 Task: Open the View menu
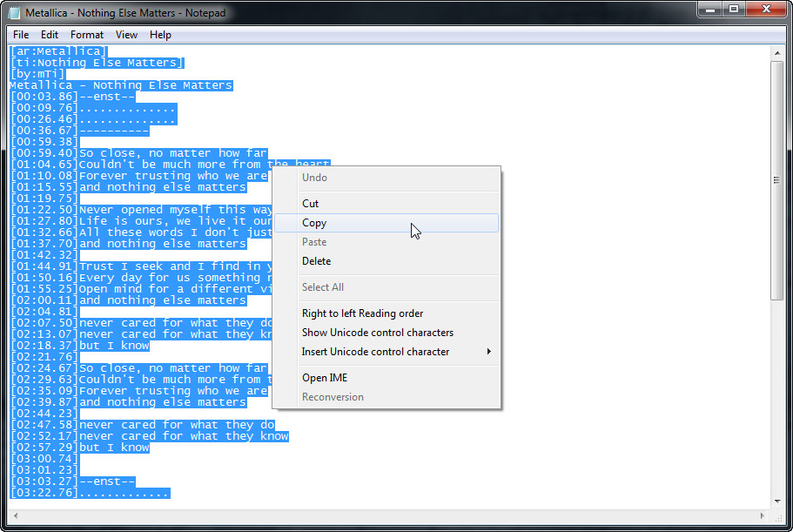pos(126,35)
